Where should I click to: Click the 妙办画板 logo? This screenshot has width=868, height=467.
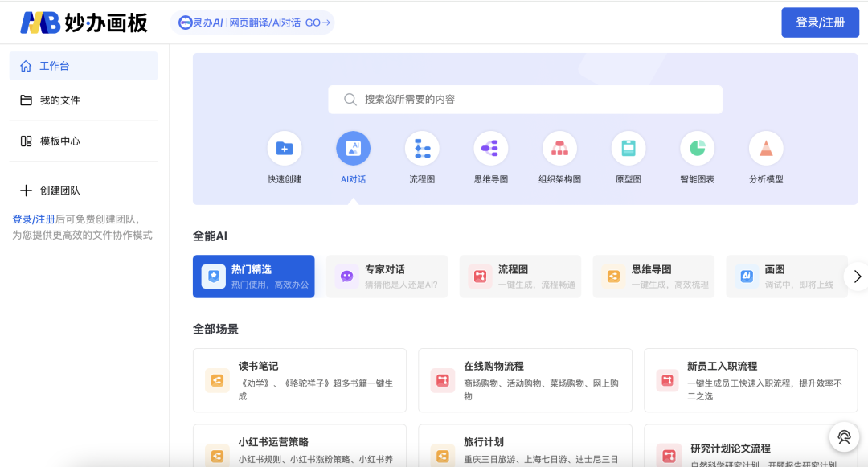pyautogui.click(x=84, y=23)
